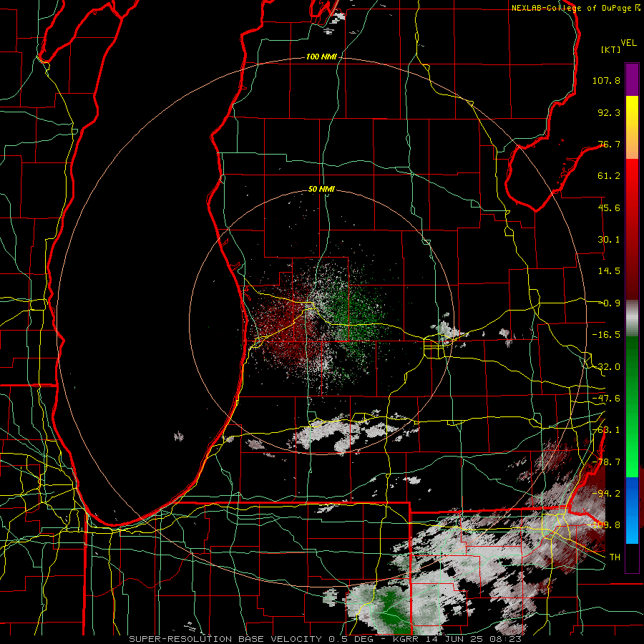Click the VEL legend title
This screenshot has height=644, width=644.
628,43
